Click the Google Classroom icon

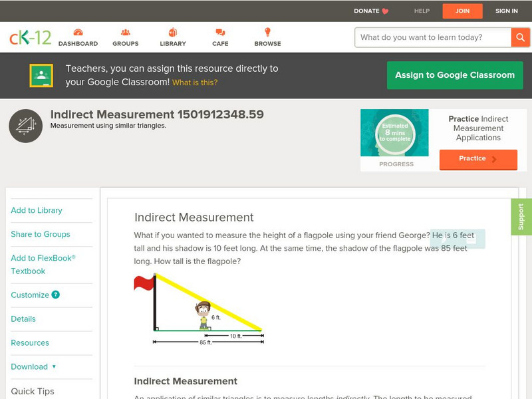(41, 75)
